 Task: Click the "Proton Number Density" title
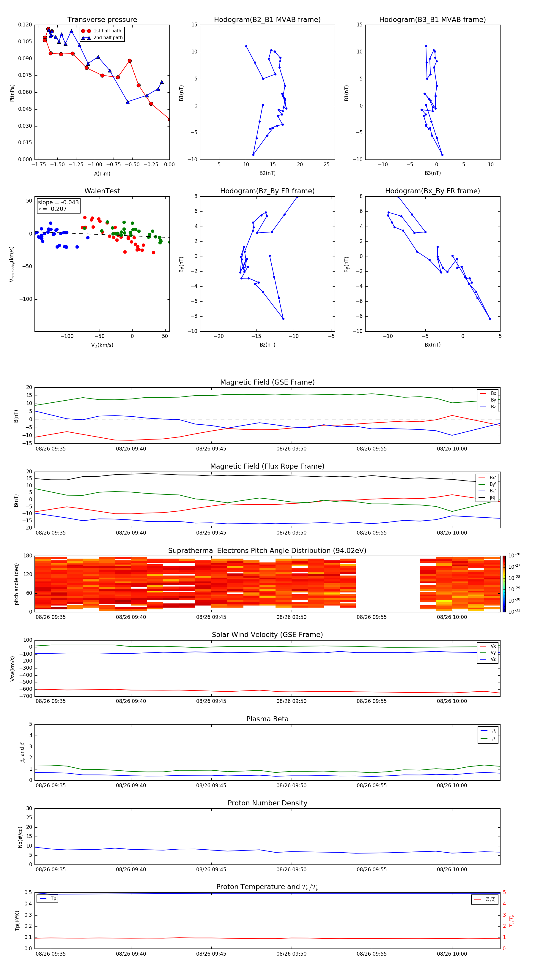click(x=267, y=803)
